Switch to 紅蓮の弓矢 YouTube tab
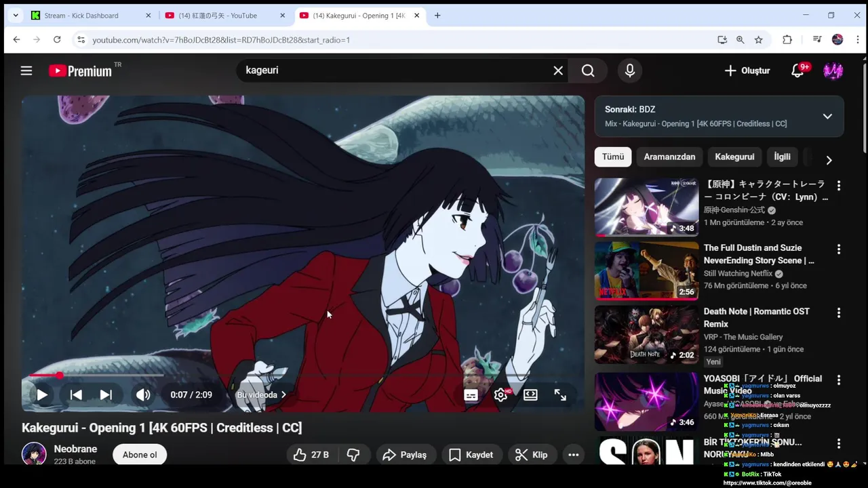 [226, 16]
